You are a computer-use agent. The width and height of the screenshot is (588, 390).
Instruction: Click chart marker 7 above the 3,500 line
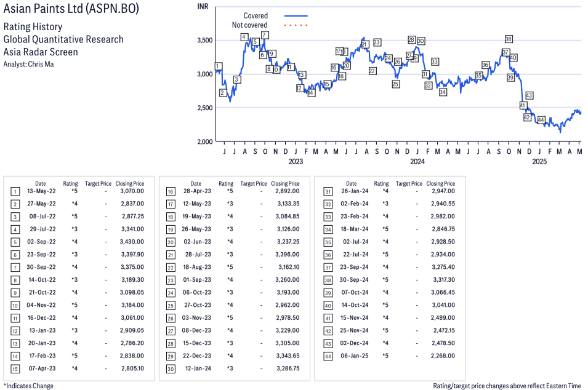[264, 35]
